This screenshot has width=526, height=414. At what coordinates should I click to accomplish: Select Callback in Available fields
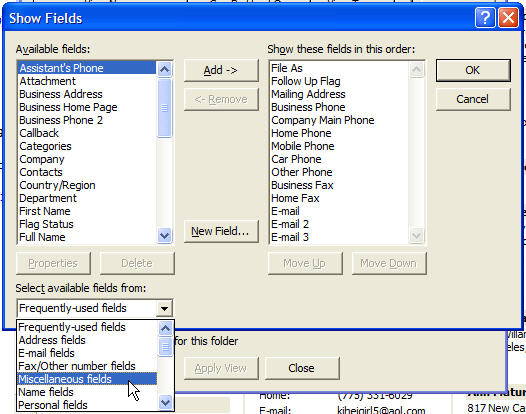[x=87, y=133]
